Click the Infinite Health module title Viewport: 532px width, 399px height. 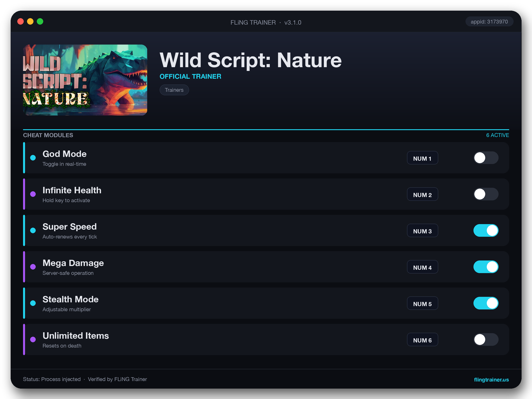[x=72, y=190]
